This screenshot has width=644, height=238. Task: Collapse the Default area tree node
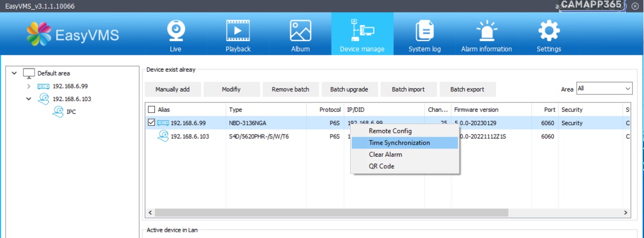(14, 73)
